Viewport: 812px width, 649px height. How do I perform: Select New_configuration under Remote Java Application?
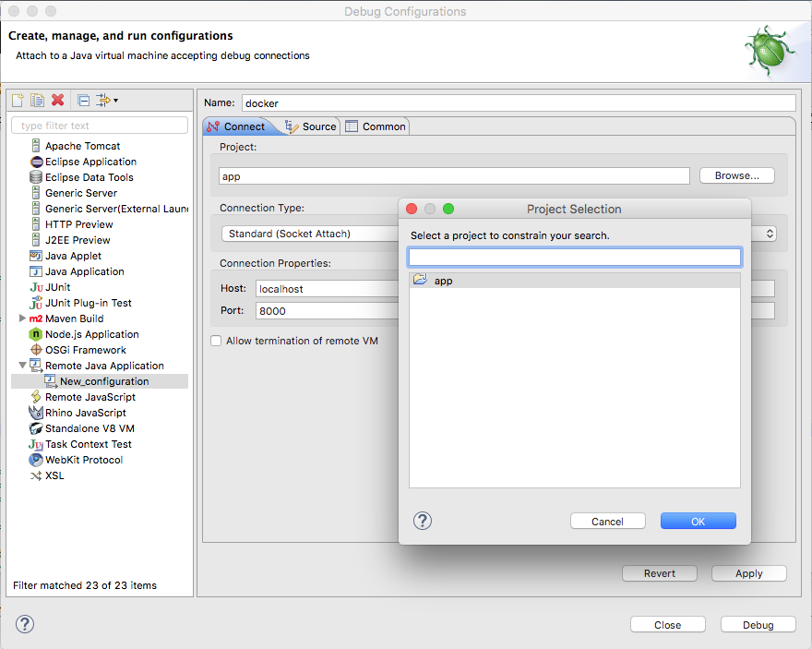click(103, 381)
